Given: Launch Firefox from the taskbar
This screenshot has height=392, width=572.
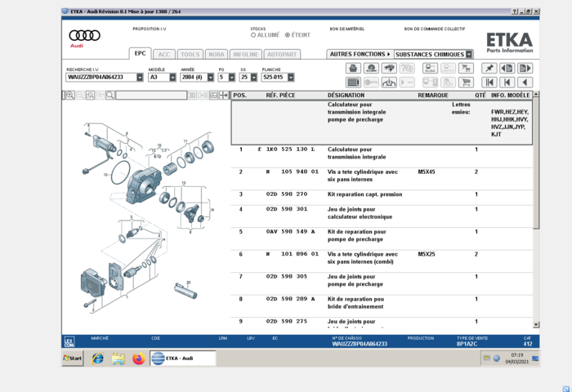Looking at the screenshot, I should click(139, 359).
